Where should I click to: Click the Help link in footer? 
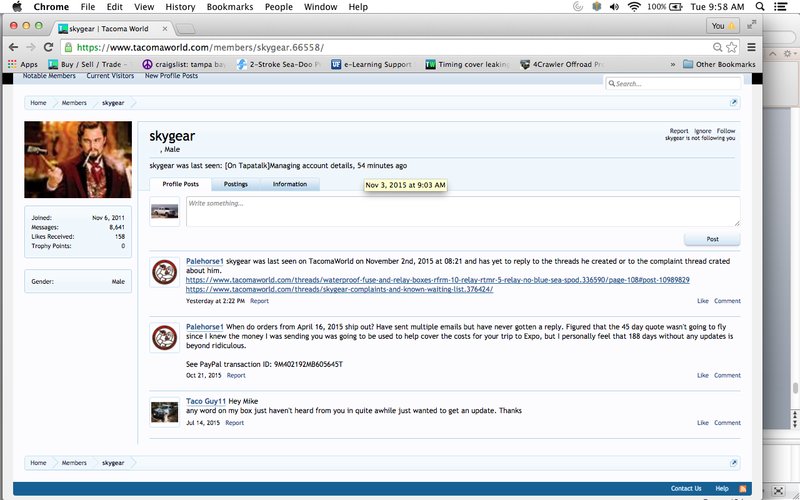click(721, 488)
